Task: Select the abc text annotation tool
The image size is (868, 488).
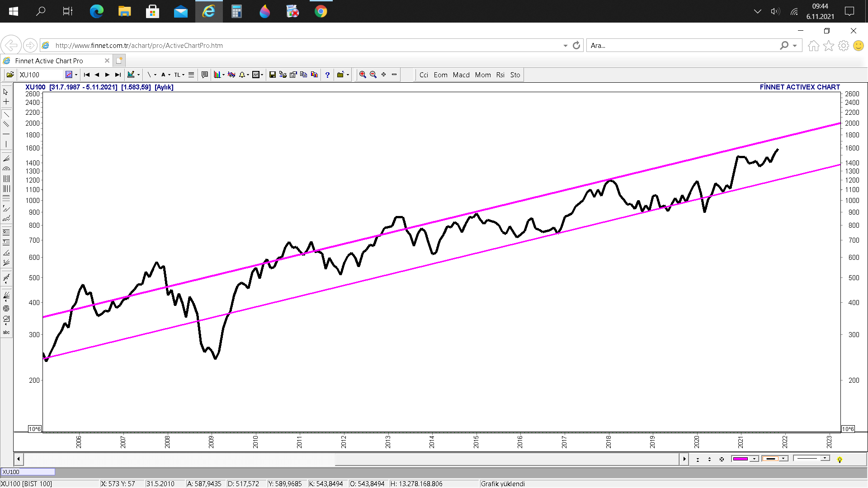Action: point(6,332)
